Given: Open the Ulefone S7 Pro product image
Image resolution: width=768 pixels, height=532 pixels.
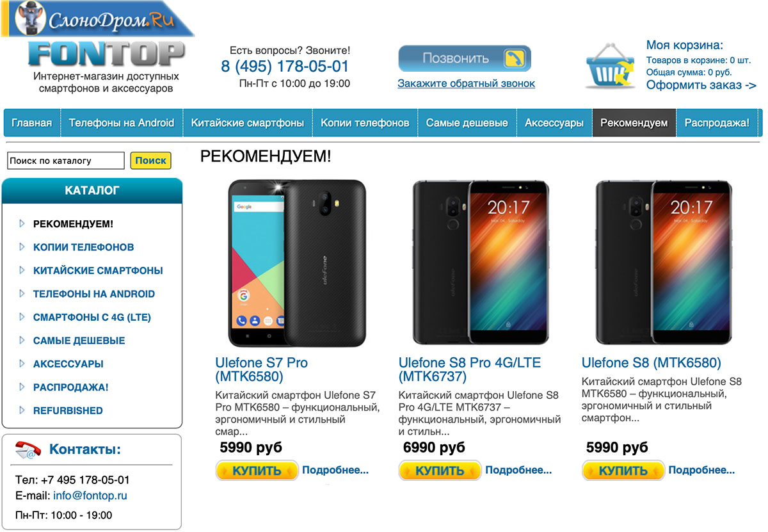Looking at the screenshot, I should click(297, 263).
